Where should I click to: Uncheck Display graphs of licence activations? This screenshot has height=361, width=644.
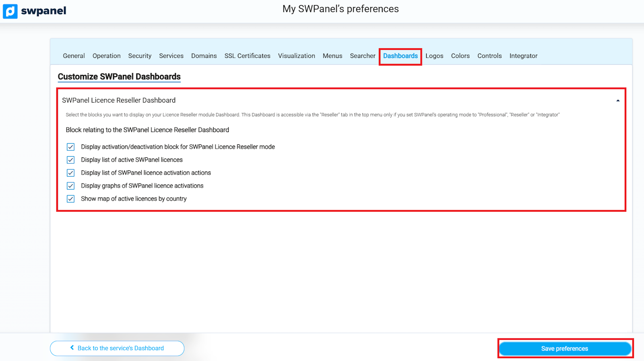pos(71,186)
